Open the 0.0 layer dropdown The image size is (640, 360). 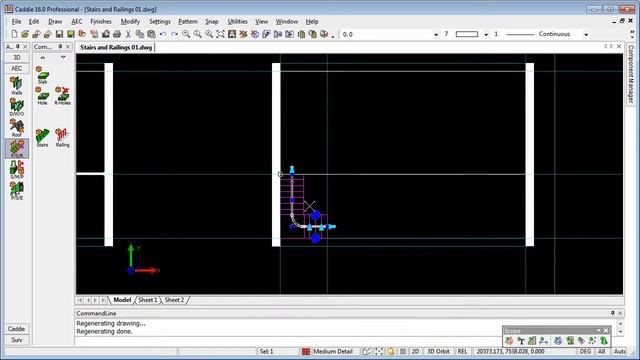436,35
